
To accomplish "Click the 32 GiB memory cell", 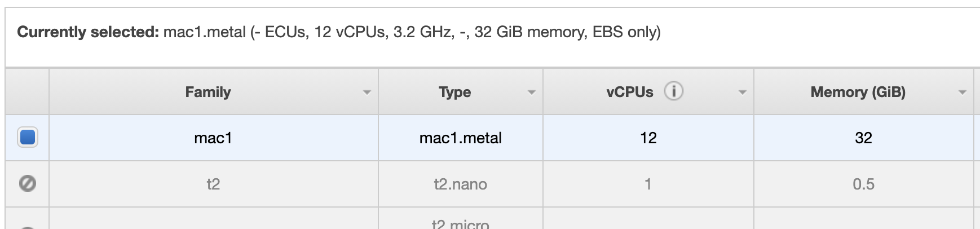I will coord(863,138).
